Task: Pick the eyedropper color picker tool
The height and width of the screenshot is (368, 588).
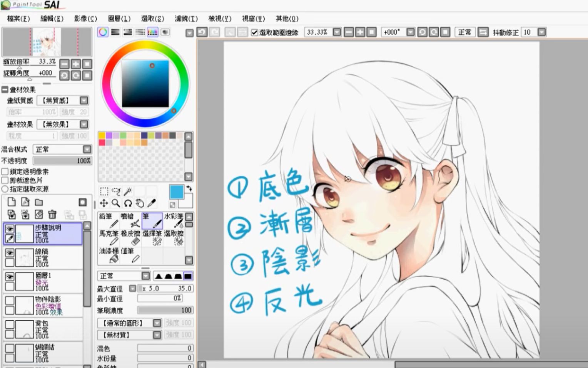Action: (x=152, y=203)
